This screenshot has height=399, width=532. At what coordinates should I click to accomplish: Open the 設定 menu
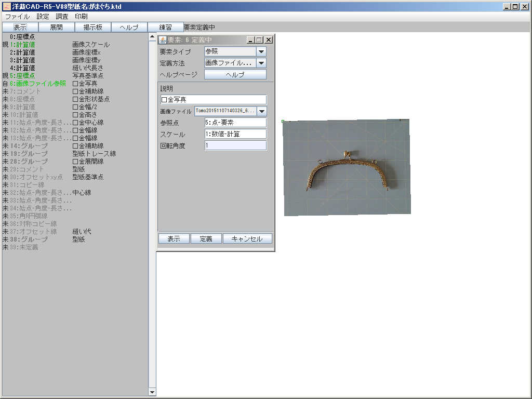pos(43,16)
